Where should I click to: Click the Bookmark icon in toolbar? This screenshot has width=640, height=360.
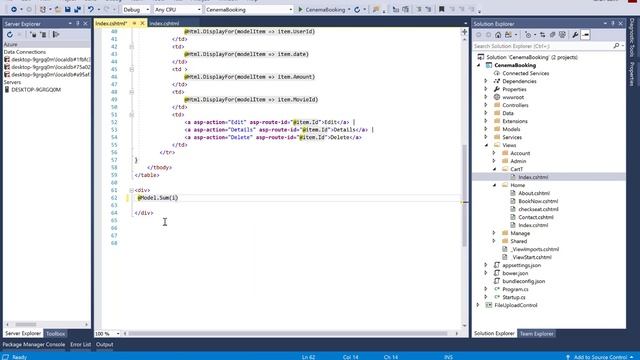tap(441, 9)
